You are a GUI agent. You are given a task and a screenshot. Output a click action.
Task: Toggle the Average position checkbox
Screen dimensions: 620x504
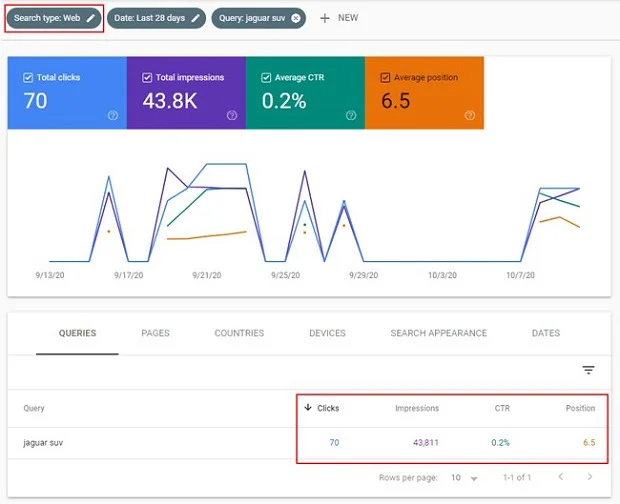click(x=385, y=77)
